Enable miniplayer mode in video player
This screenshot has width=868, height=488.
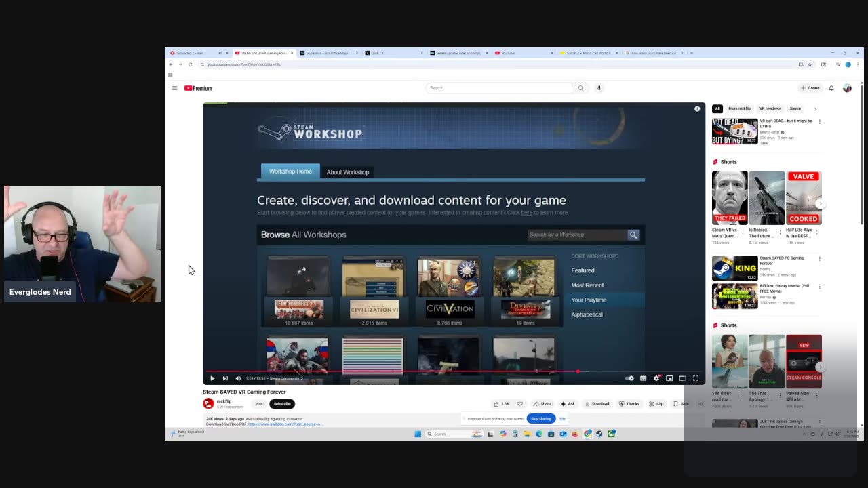(x=669, y=378)
